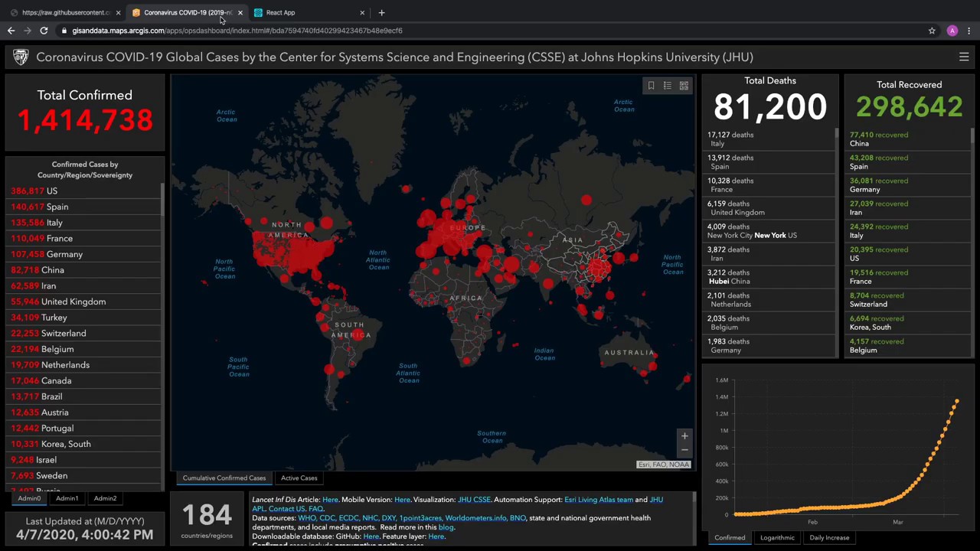This screenshot has height=551, width=980.
Task: Select Turkey in confirmed list
Action: coord(83,318)
